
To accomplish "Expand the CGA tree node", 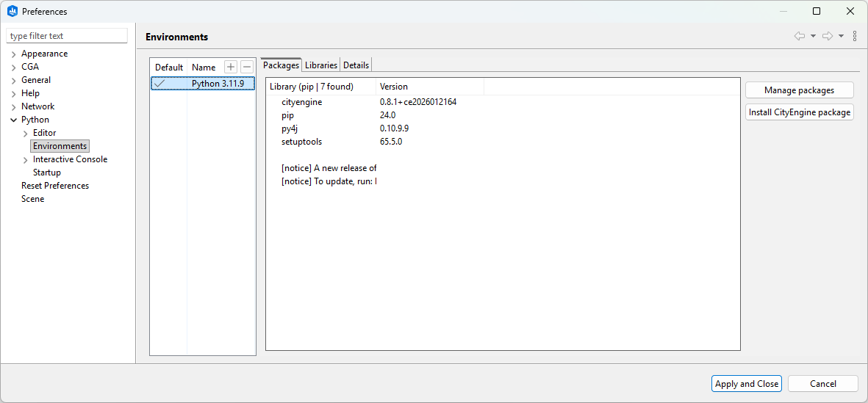I will 14,68.
